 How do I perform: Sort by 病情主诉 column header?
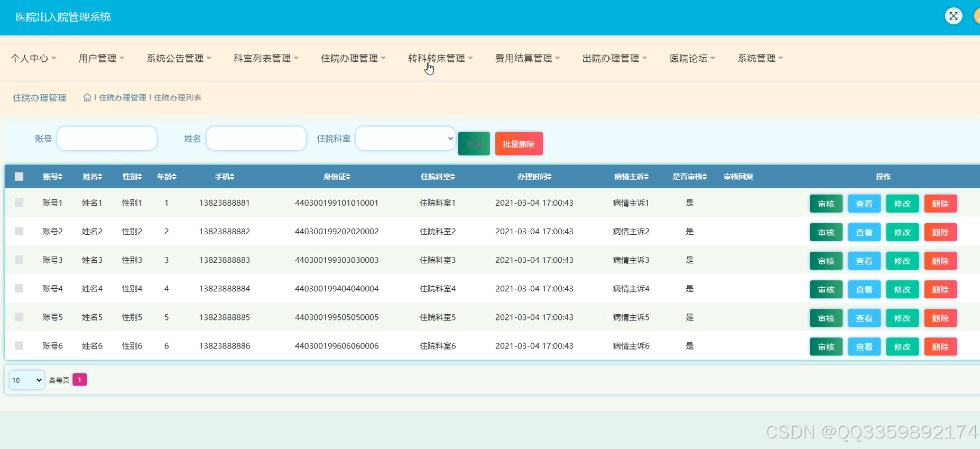point(631,177)
